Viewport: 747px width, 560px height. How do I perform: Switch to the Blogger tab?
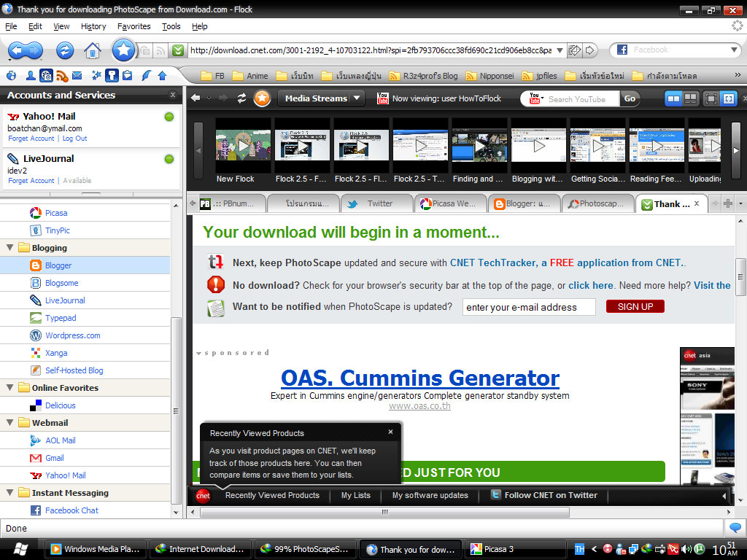coord(524,204)
